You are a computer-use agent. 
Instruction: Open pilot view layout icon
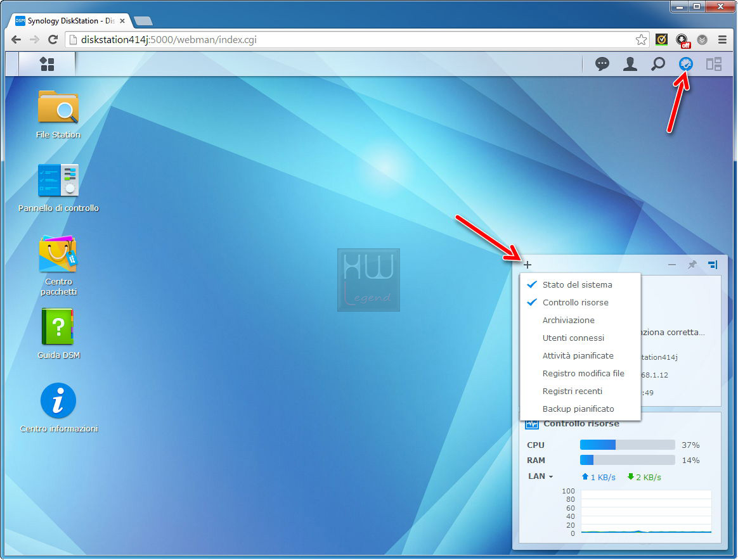click(x=713, y=64)
